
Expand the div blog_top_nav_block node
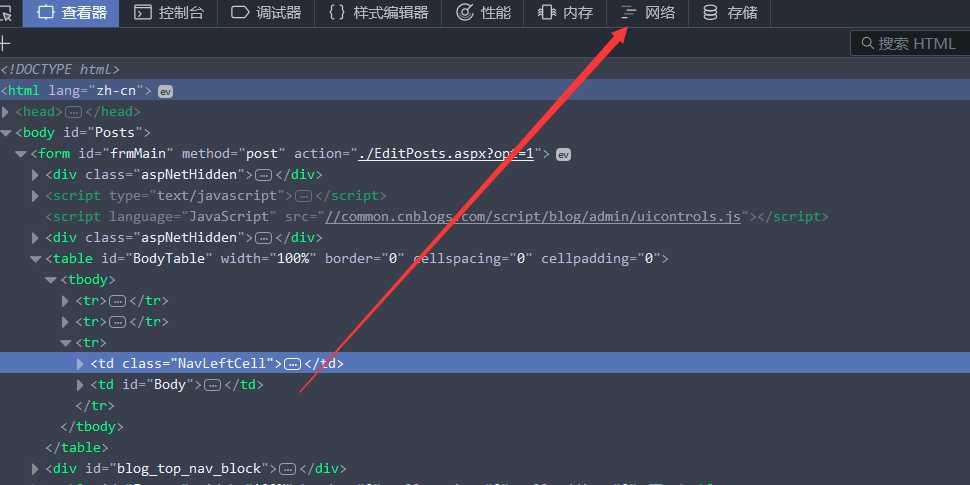35,469
